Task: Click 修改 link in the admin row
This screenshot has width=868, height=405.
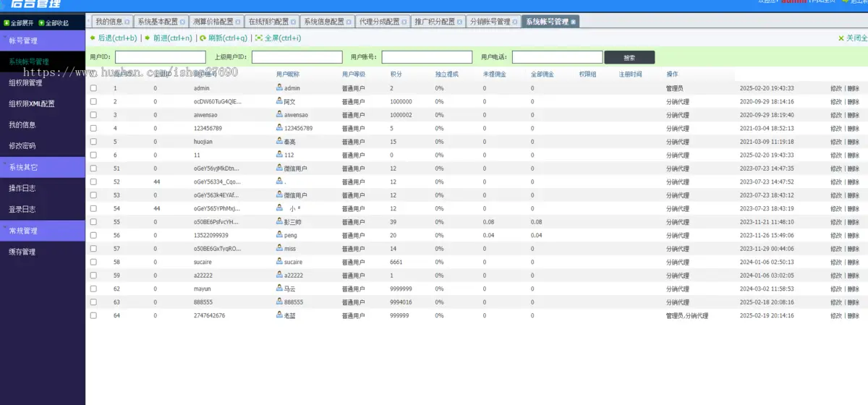Action: (836, 88)
